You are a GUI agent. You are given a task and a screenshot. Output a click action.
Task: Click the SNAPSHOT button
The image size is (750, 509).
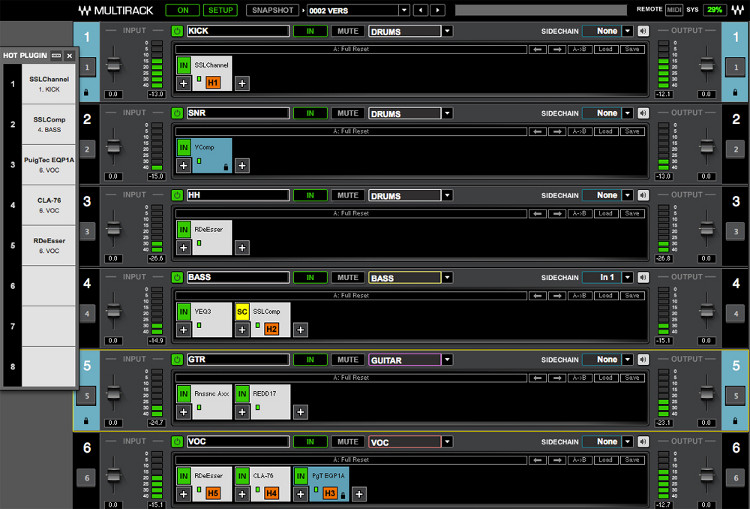(x=273, y=10)
